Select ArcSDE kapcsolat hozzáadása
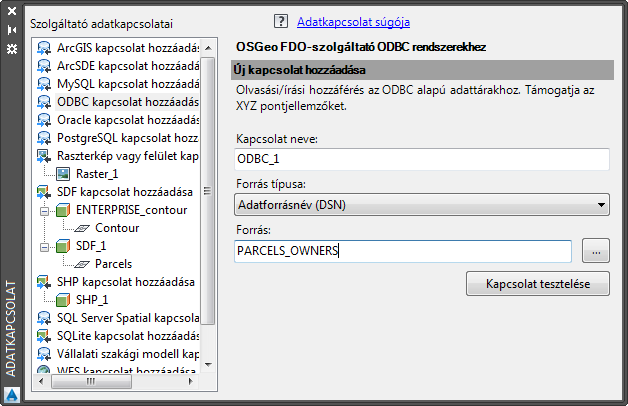628x406 pixels. (128, 66)
